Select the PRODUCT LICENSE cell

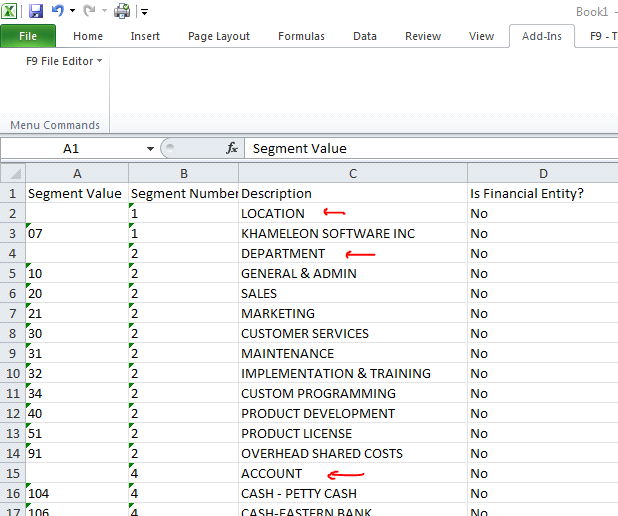[353, 433]
